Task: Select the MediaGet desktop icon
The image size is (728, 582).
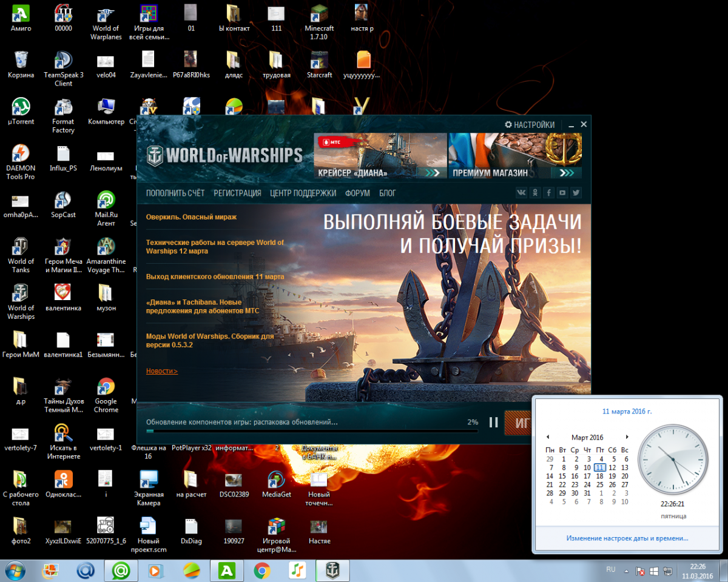Action: pos(277,485)
